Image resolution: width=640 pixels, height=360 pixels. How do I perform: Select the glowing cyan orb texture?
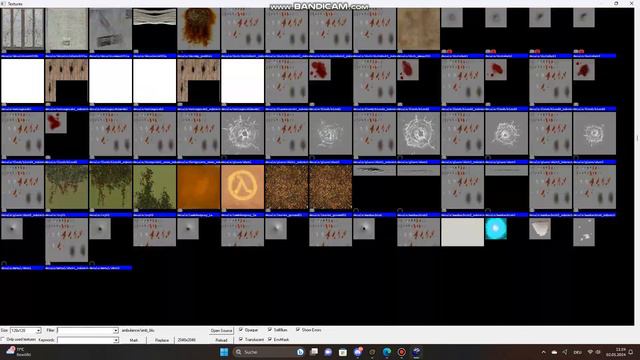(x=496, y=229)
